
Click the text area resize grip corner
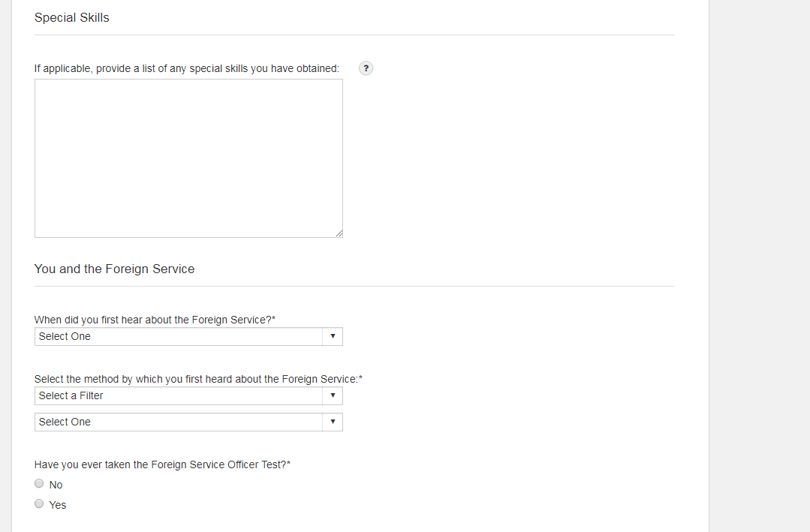click(339, 234)
